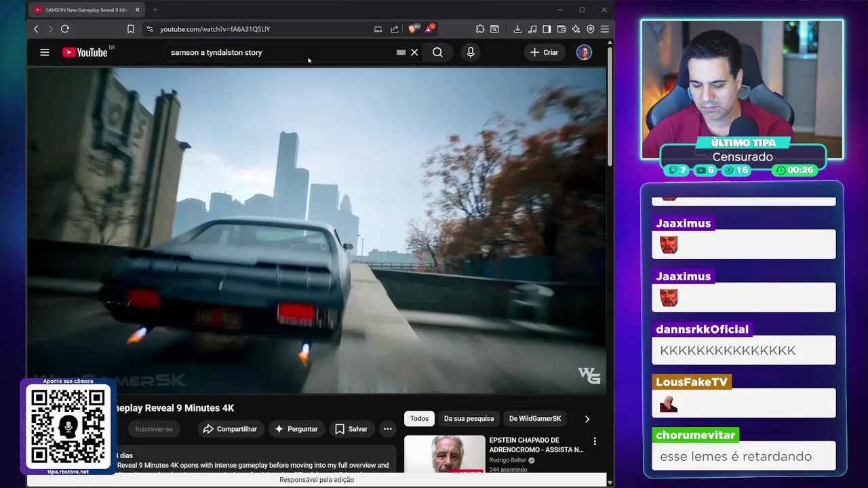
Task: Share this page from the address bar
Action: point(395,29)
